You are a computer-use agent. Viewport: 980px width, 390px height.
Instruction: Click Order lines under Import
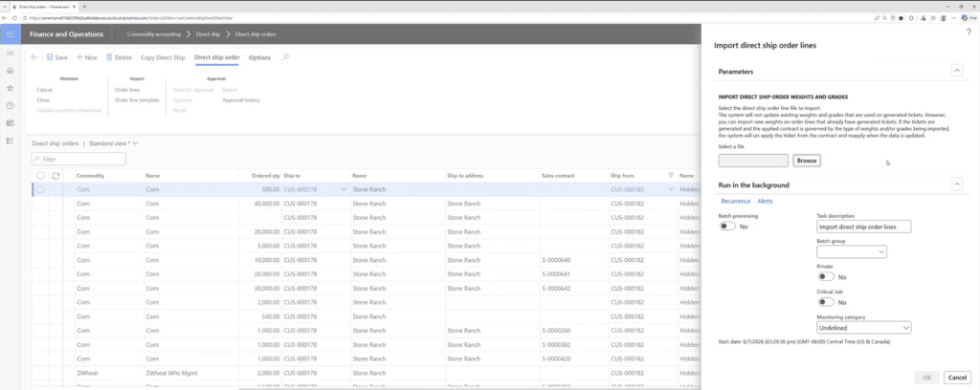point(127,90)
